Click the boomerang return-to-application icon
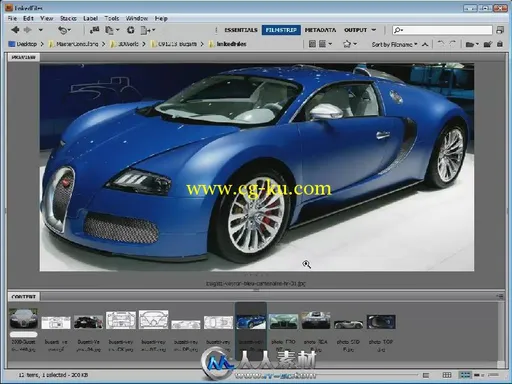Screen dimensions: 512x384 64,30
